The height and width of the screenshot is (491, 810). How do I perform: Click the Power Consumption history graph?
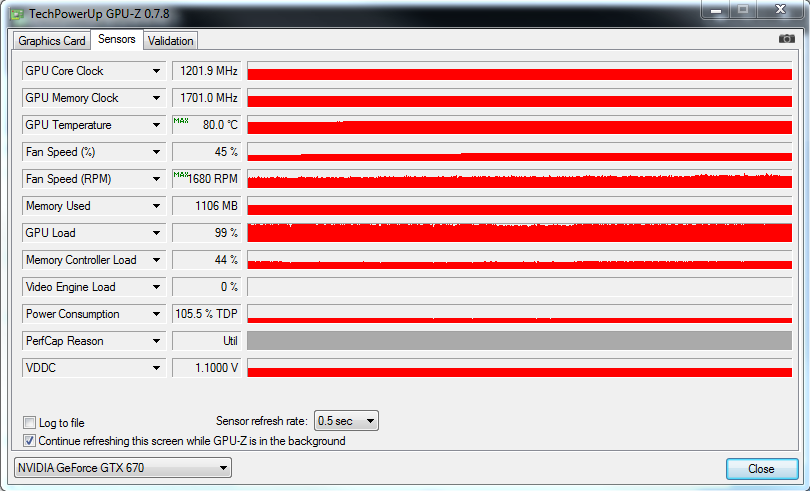click(520, 314)
